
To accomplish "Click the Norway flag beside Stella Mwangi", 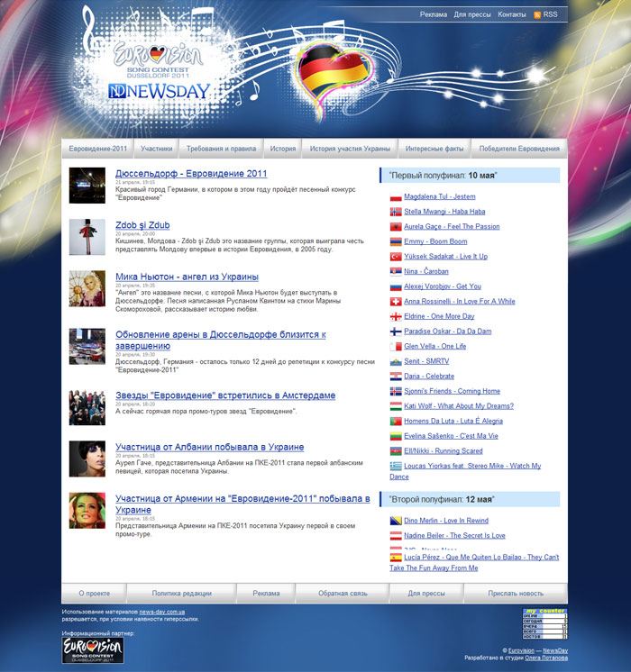I will point(396,213).
